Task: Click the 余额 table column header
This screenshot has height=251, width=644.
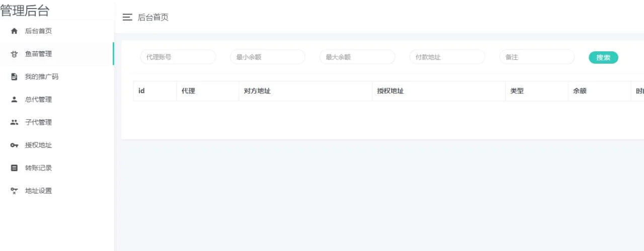Action: pos(580,91)
